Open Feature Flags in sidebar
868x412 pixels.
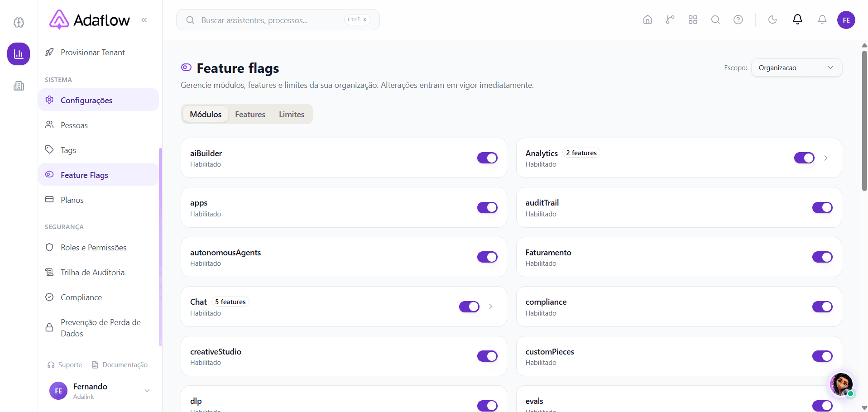click(x=98, y=175)
